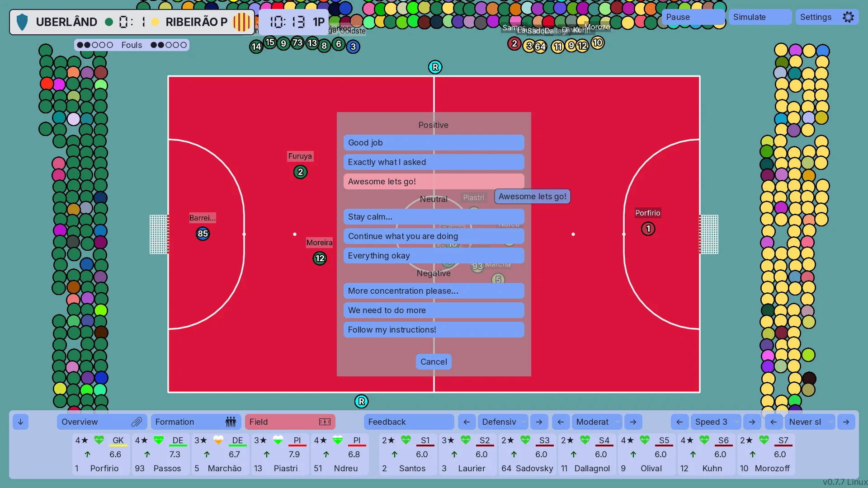This screenshot has width=868, height=488.
Task: Open the Feedback tab
Action: [409, 422]
